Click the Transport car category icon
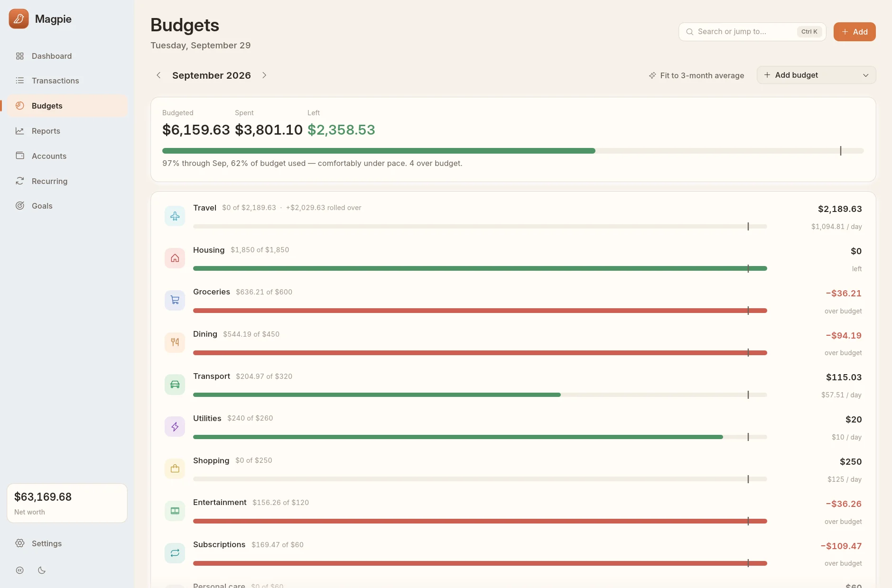 [175, 385]
